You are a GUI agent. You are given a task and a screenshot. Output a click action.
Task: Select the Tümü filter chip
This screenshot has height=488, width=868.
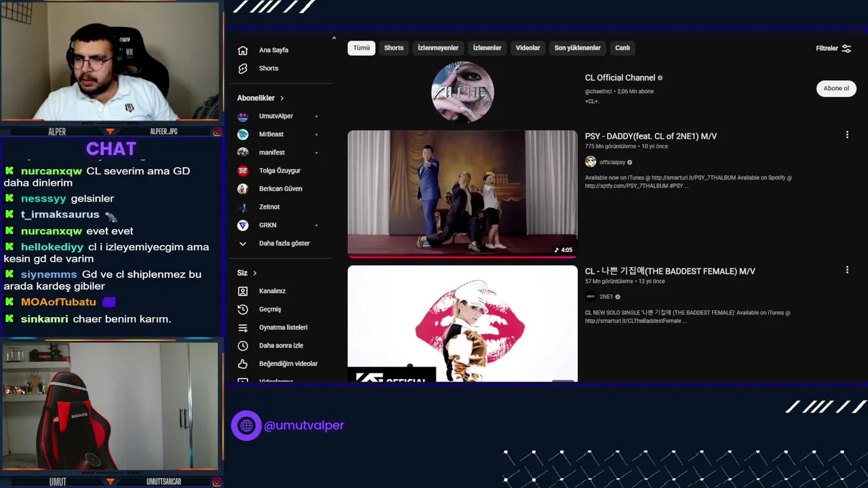[361, 48]
